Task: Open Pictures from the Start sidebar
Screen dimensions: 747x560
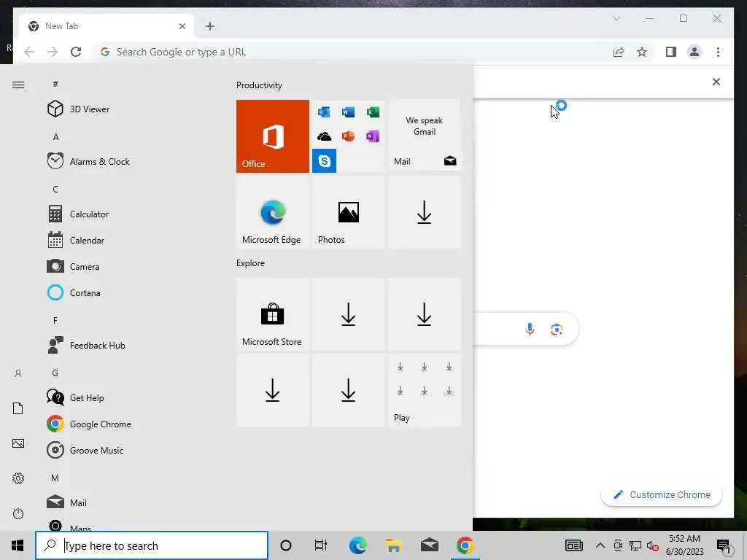Action: 18,443
